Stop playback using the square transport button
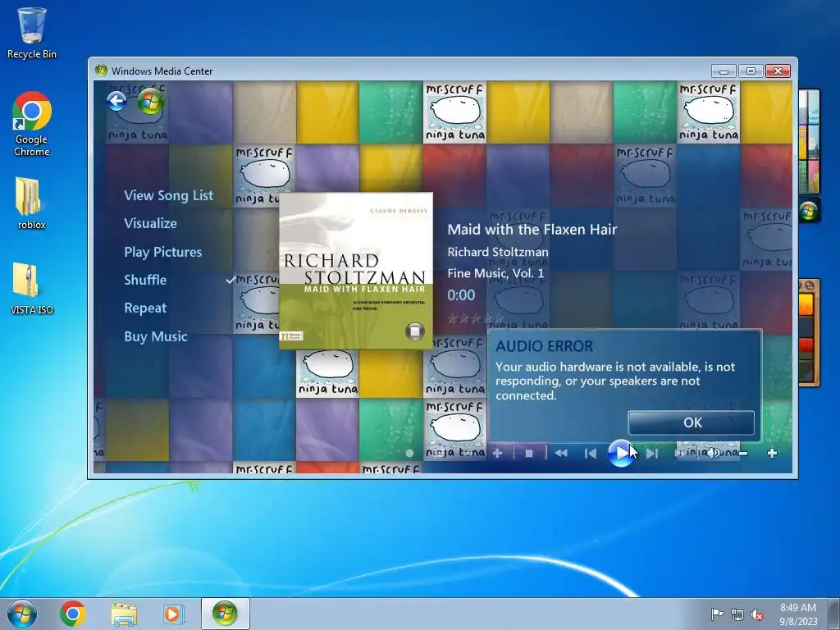This screenshot has width=840, height=630. pos(529,454)
